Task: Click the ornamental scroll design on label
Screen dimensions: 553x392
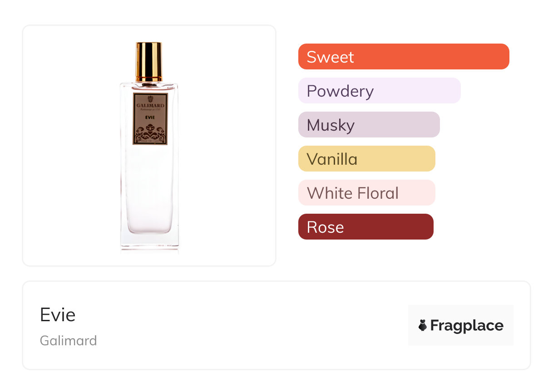Action: click(x=150, y=133)
